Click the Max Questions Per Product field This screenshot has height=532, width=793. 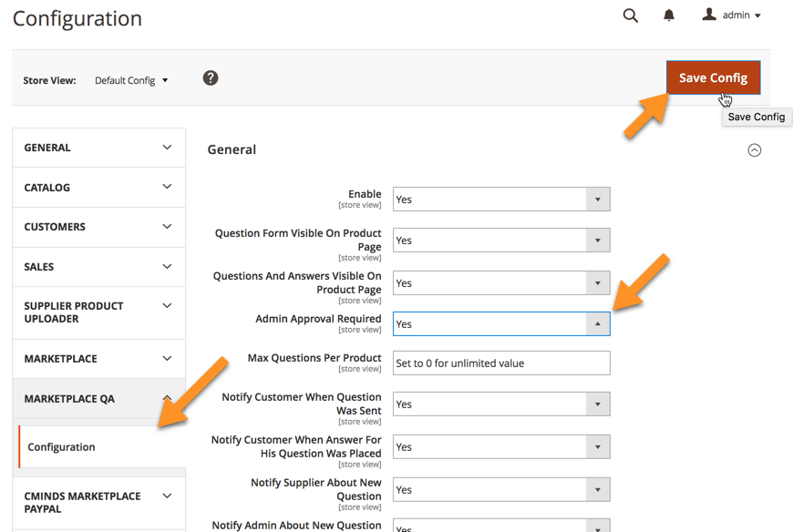[x=500, y=363]
